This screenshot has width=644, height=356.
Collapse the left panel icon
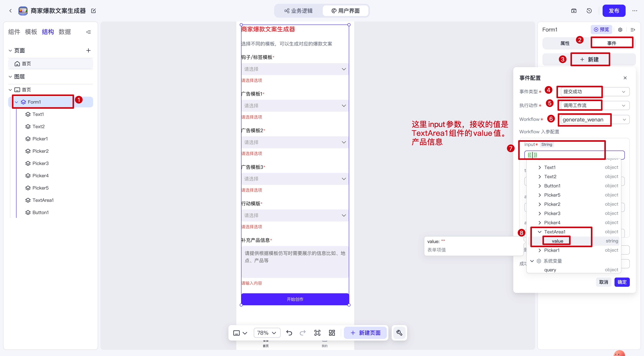click(x=89, y=32)
